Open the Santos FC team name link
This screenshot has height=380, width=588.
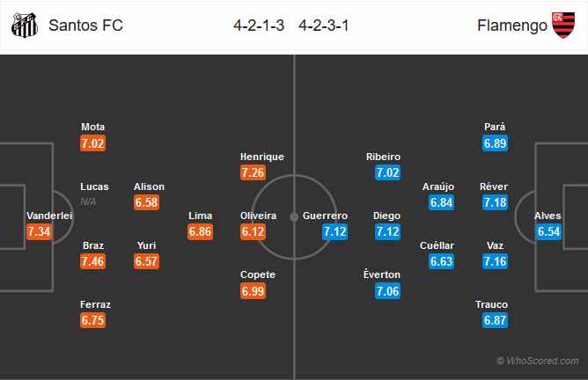[x=85, y=26]
